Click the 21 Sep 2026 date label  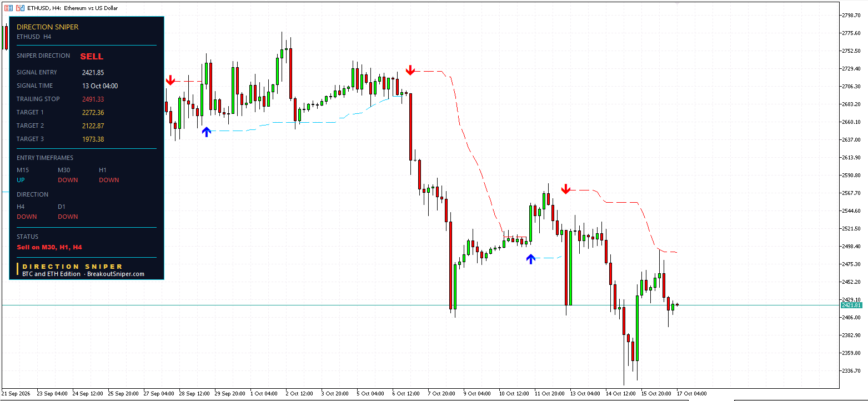click(x=17, y=394)
